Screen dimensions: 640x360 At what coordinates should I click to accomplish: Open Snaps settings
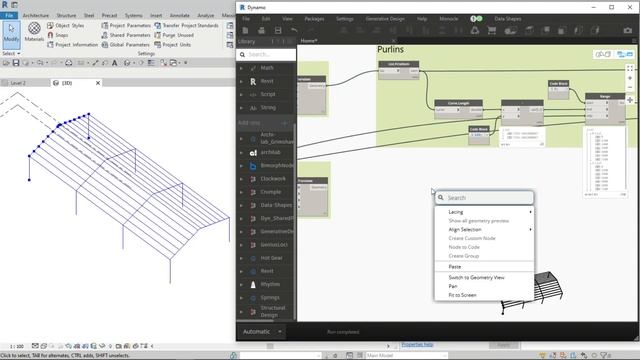pyautogui.click(x=58, y=35)
